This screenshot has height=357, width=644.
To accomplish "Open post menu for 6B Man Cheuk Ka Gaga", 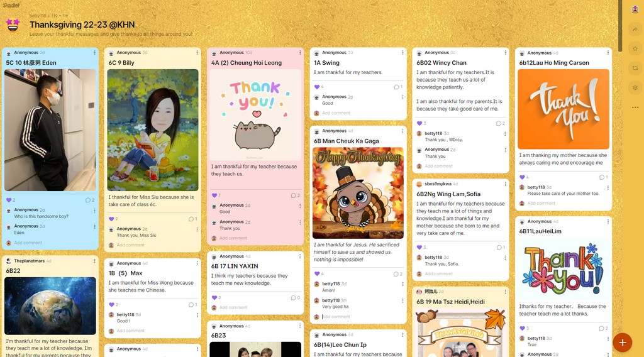I will point(402,131).
